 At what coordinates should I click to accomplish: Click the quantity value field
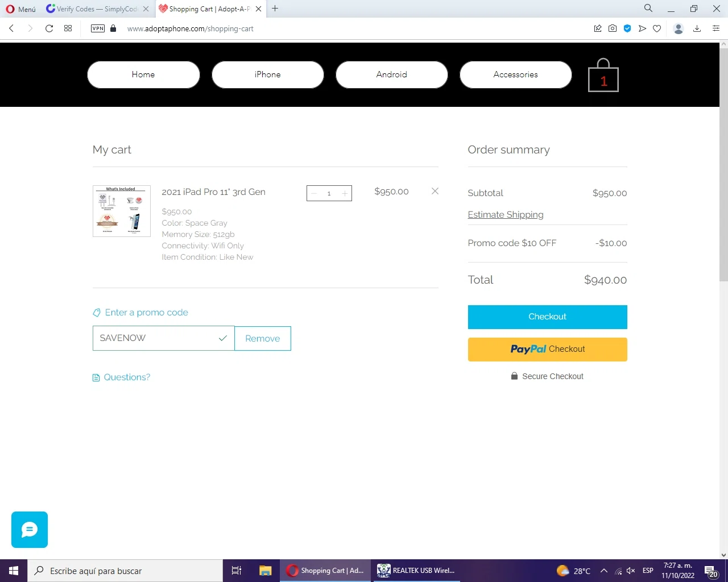tap(329, 193)
